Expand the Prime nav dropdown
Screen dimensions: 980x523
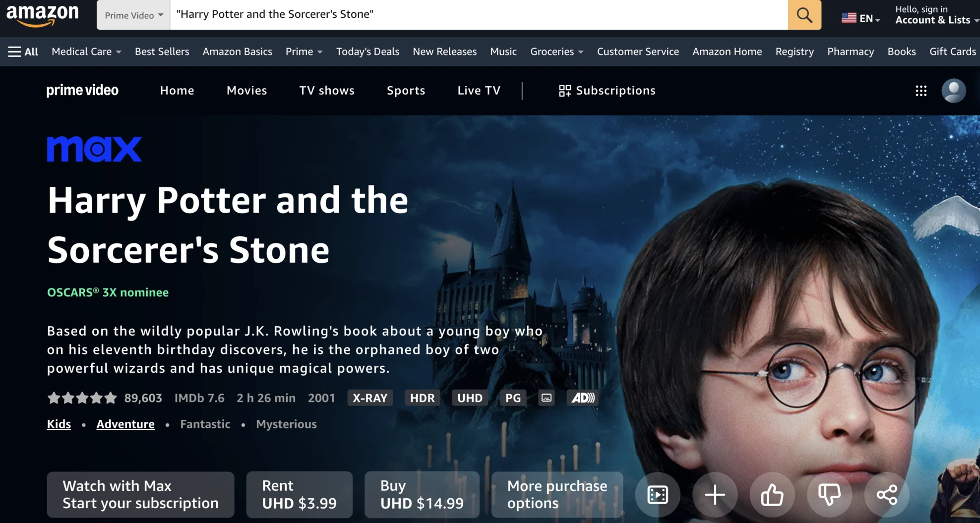[304, 52]
